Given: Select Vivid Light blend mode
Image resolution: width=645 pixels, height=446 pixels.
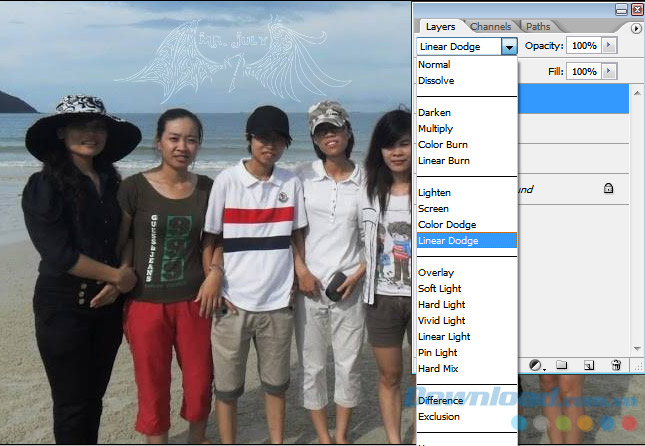Looking at the screenshot, I should [442, 321].
